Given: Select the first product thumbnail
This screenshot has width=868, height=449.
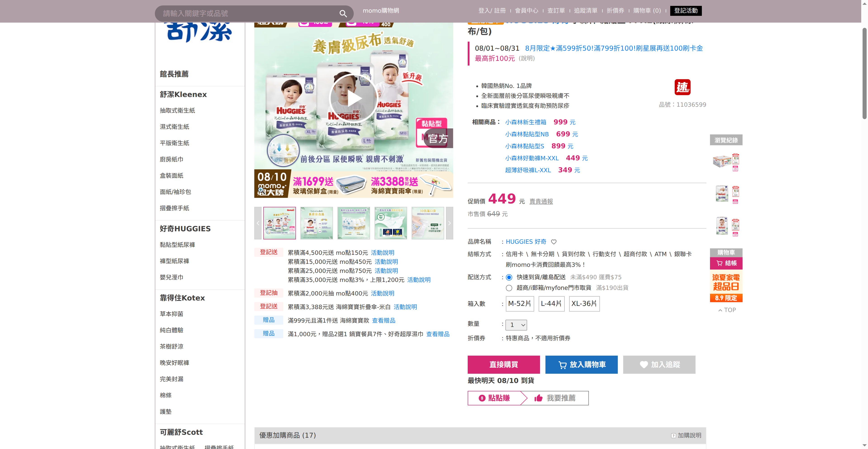Looking at the screenshot, I should click(279, 223).
